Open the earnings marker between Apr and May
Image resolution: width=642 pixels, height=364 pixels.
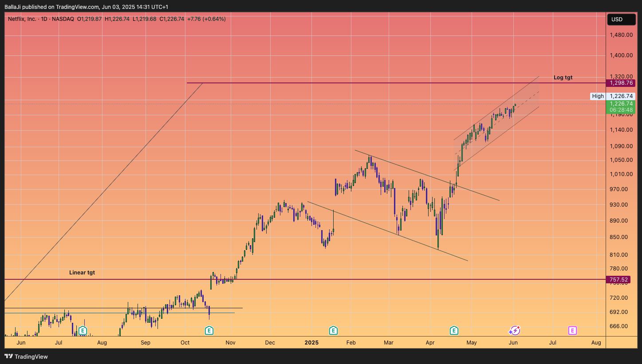coord(454,330)
